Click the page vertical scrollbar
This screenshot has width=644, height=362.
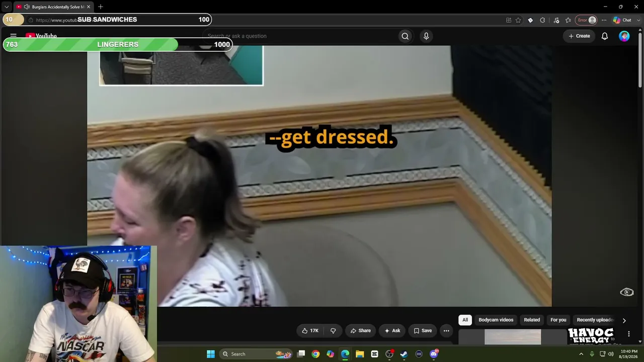click(640, 60)
